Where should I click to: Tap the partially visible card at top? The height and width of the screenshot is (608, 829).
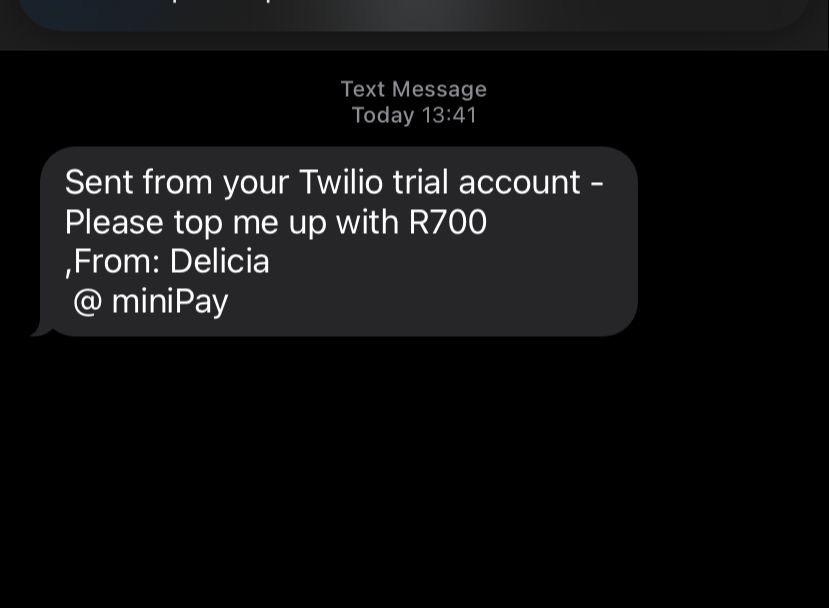click(414, 15)
